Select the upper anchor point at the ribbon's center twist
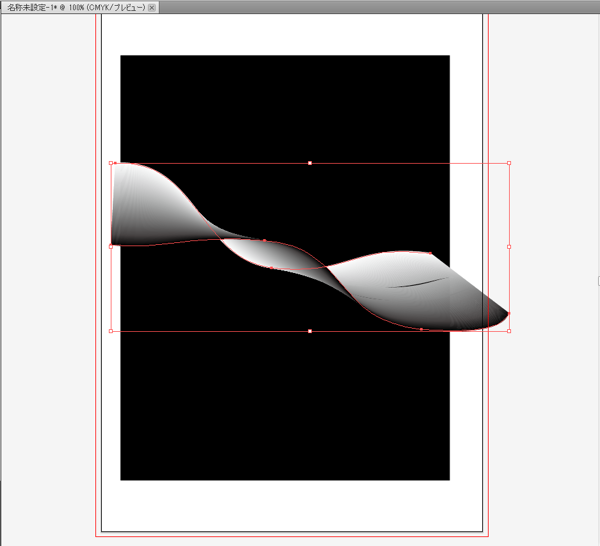The width and height of the screenshot is (600, 546). [264, 240]
